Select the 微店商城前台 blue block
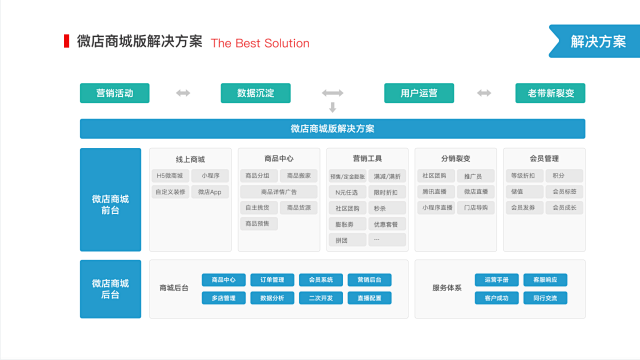The width and height of the screenshot is (640, 360). pyautogui.click(x=111, y=200)
